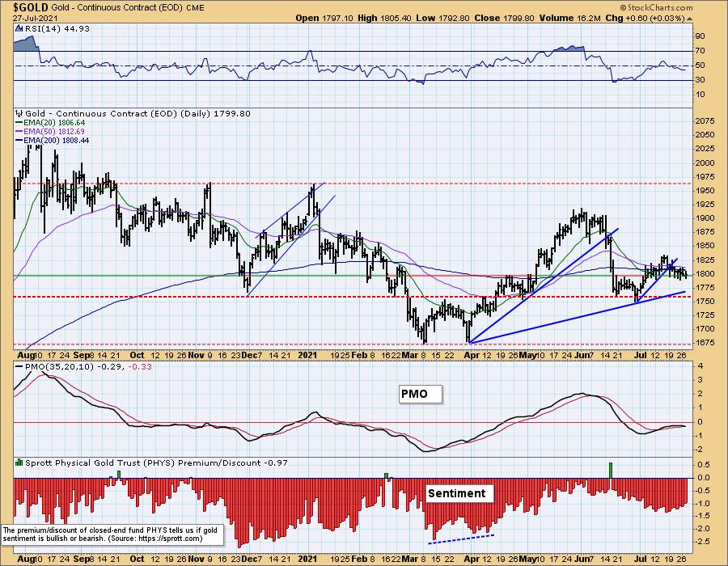Click the date 27-Jul-2021
The width and height of the screenshot is (728, 566).
(x=36, y=19)
